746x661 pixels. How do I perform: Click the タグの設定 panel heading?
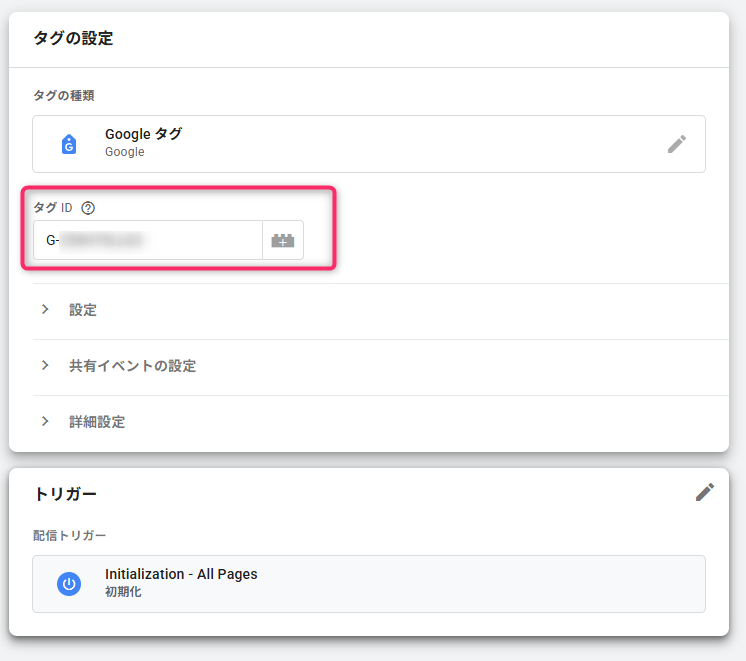(x=73, y=39)
